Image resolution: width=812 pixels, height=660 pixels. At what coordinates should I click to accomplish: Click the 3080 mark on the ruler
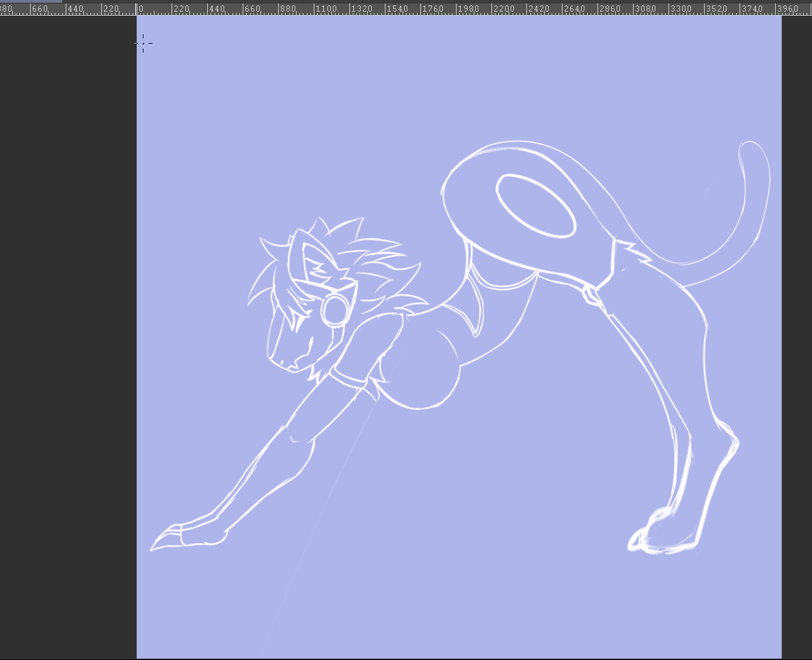point(646,9)
